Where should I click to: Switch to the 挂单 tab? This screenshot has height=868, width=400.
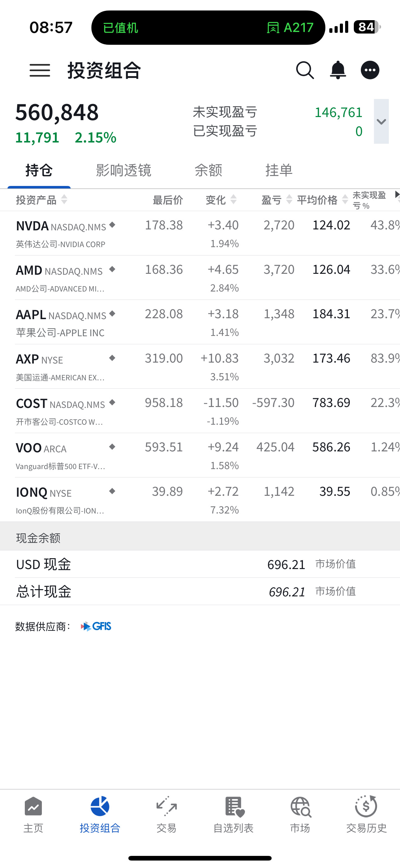coord(279,170)
